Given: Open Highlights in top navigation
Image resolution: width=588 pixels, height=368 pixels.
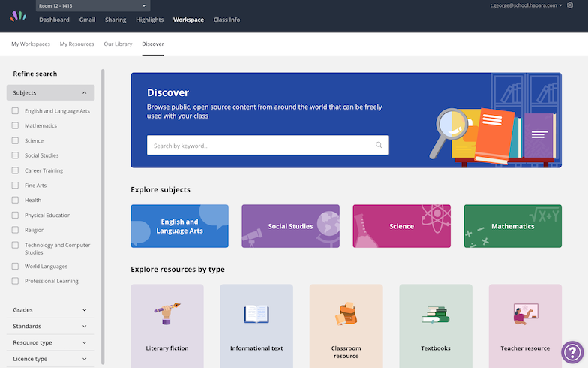Looking at the screenshot, I should click(x=150, y=20).
